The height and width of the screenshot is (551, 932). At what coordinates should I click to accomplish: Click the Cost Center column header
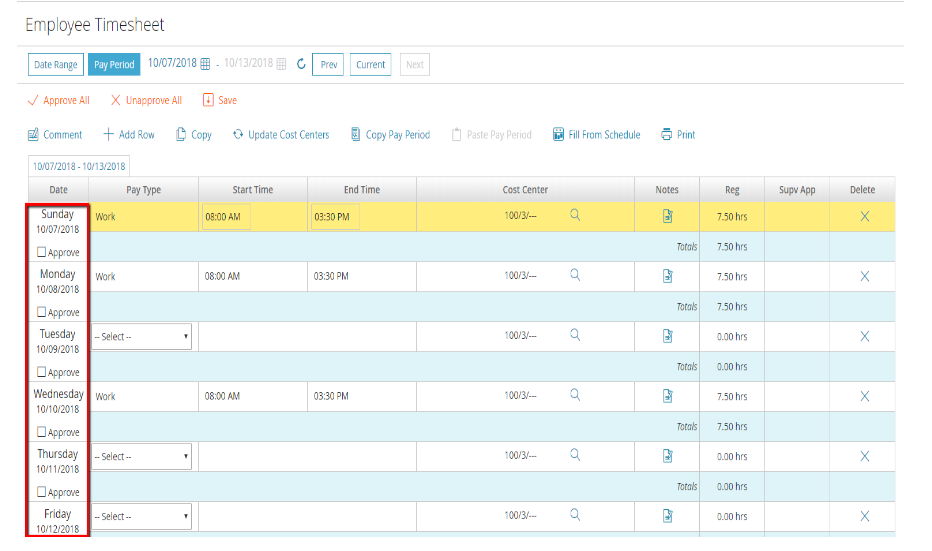pos(525,190)
